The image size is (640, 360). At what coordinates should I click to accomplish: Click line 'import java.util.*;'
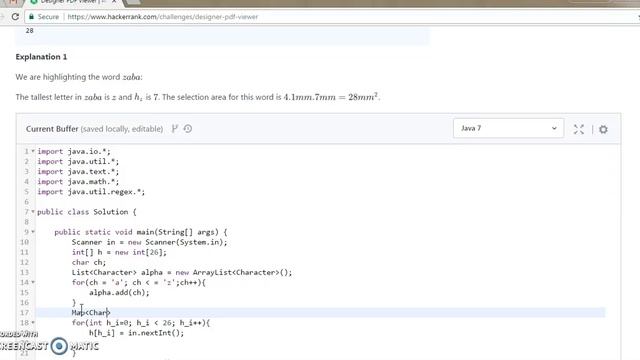click(x=78, y=161)
